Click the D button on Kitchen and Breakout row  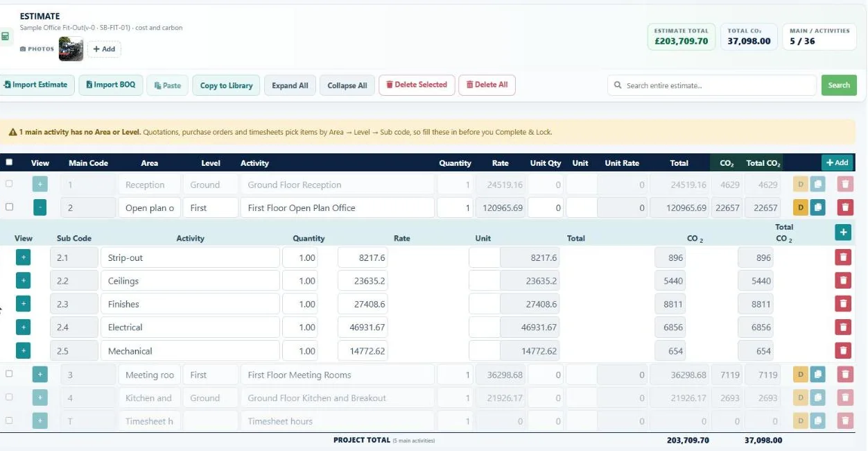[x=800, y=398]
